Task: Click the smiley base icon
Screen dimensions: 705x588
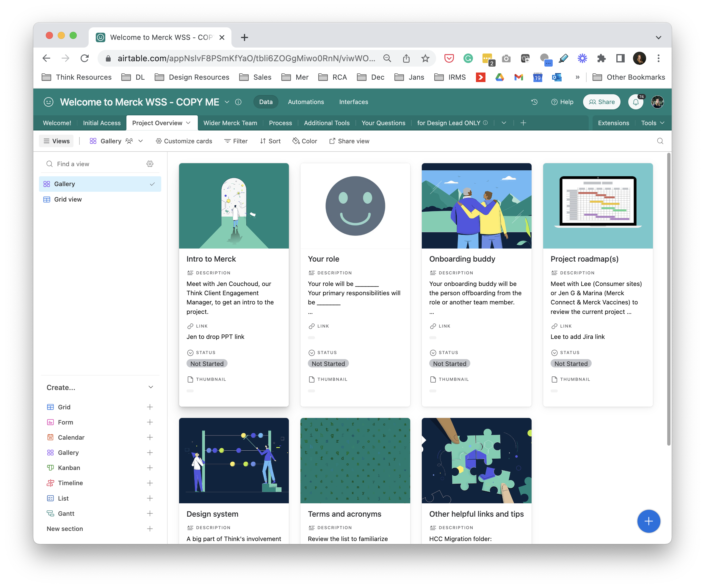Action: (49, 102)
